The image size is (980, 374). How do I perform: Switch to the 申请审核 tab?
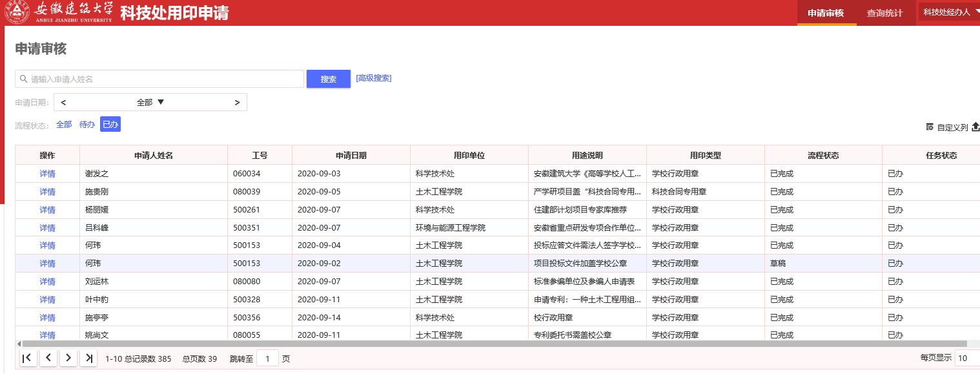click(826, 13)
